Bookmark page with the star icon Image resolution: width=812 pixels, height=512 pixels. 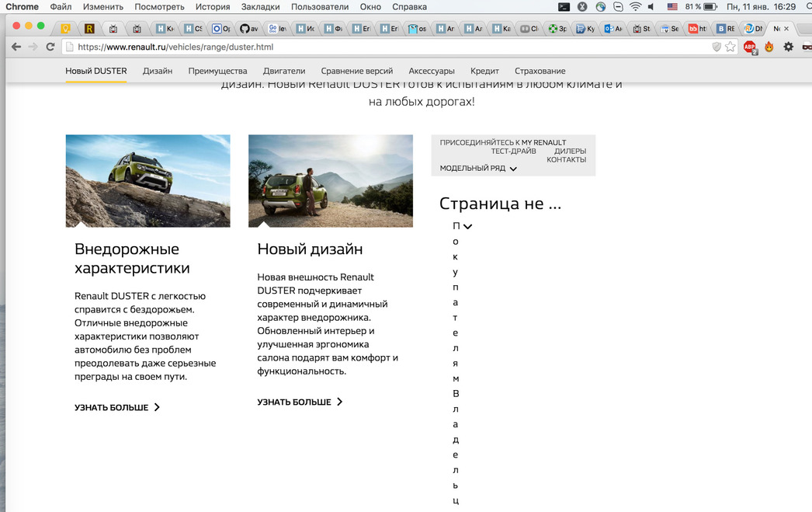tap(730, 47)
